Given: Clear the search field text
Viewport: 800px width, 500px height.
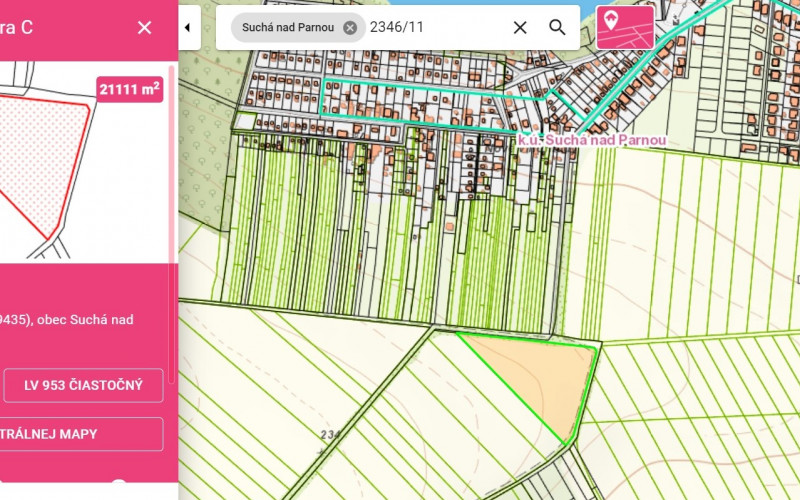Looking at the screenshot, I should [520, 28].
